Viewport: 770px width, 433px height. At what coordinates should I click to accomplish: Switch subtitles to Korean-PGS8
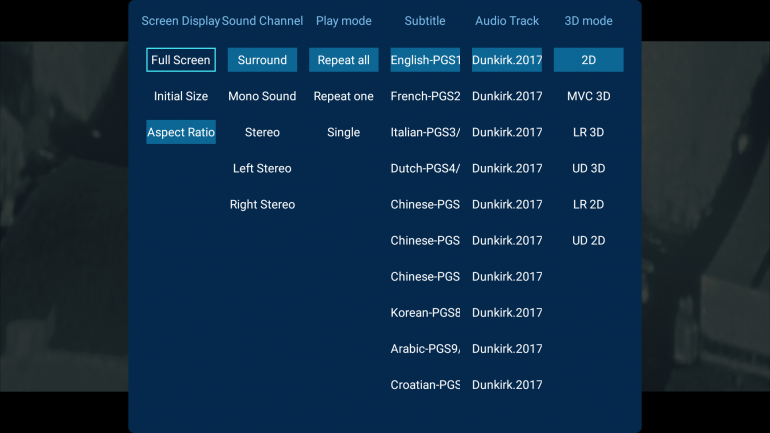click(425, 312)
